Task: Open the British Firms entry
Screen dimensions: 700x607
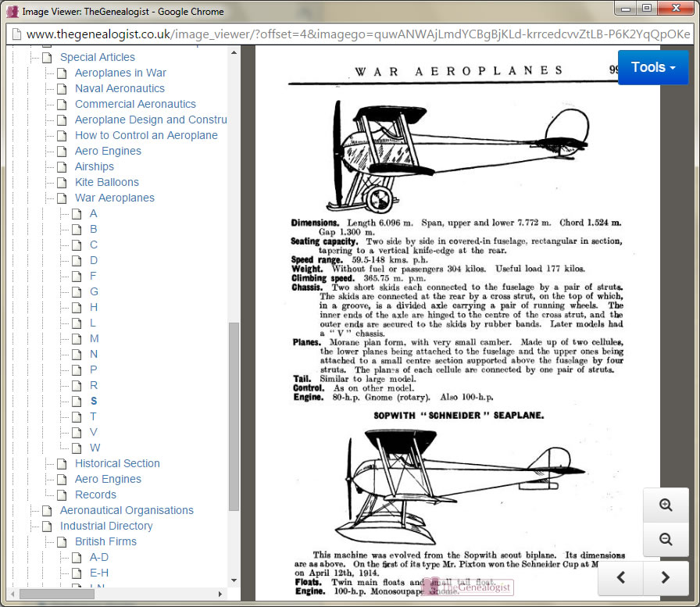Action: pyautogui.click(x=105, y=541)
